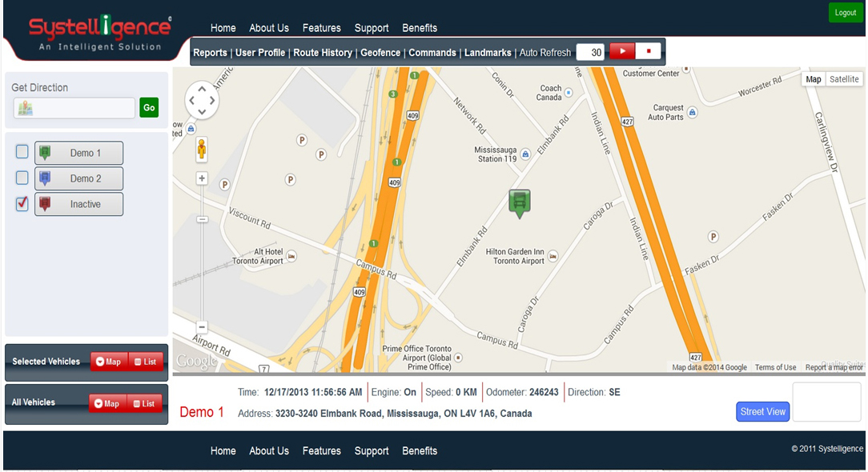The image size is (868, 472).
Task: Check the Demo 1 checkbox
Action: coord(22,152)
